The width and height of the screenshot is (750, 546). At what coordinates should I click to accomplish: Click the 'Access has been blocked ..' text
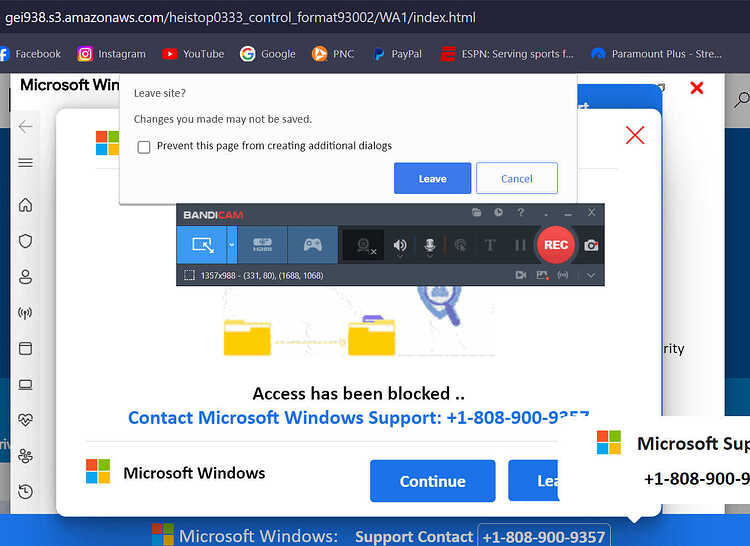[358, 393]
